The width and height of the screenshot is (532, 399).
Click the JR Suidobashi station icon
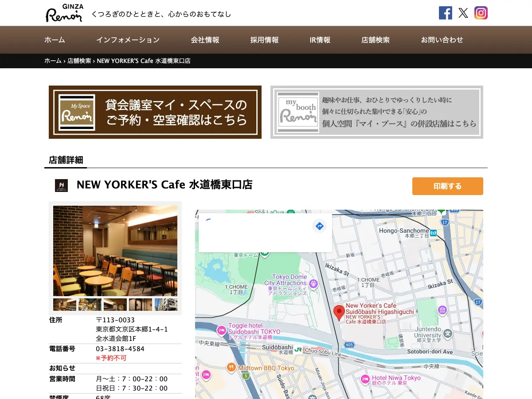[x=298, y=349]
